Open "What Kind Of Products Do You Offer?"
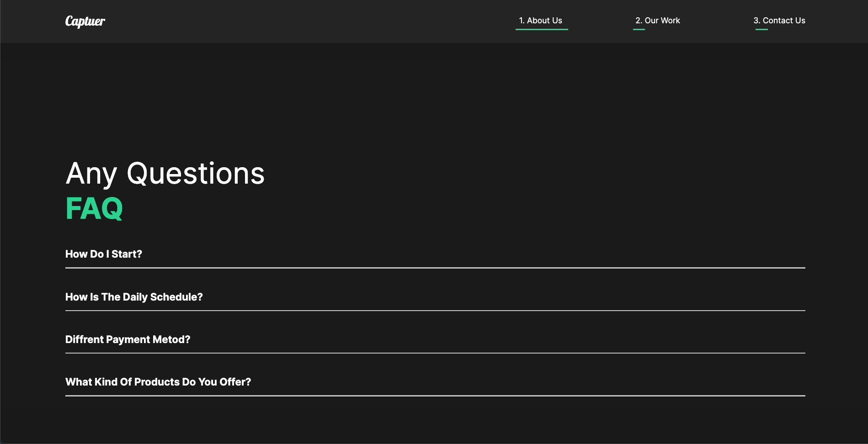This screenshot has height=444, width=868. [158, 382]
